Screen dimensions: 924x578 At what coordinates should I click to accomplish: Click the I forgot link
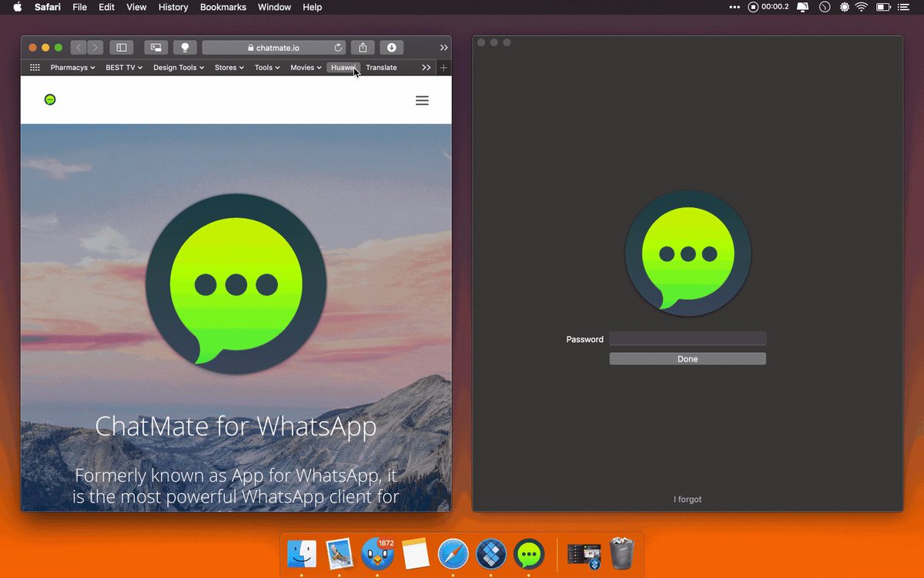point(688,499)
